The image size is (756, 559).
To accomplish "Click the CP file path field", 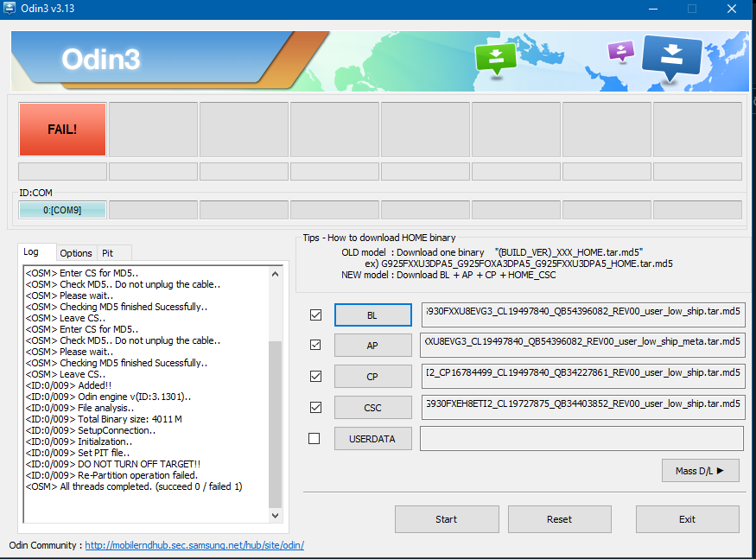I will [583, 376].
